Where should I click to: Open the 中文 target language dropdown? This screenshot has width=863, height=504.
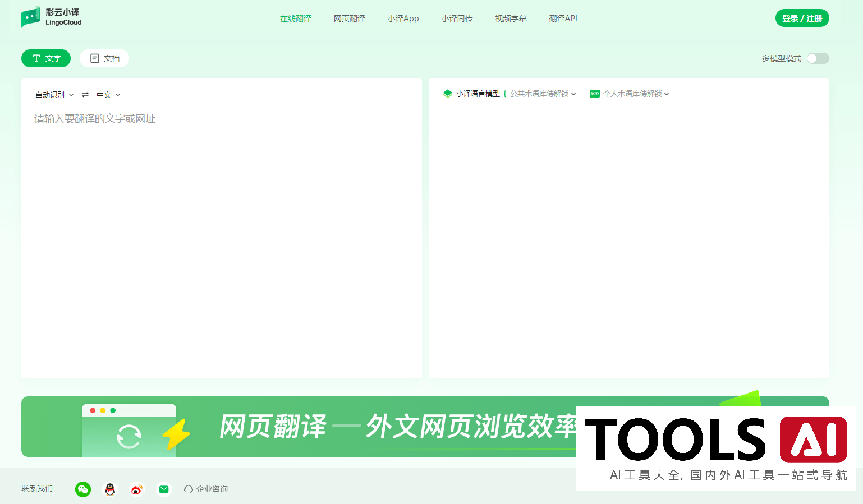point(108,95)
